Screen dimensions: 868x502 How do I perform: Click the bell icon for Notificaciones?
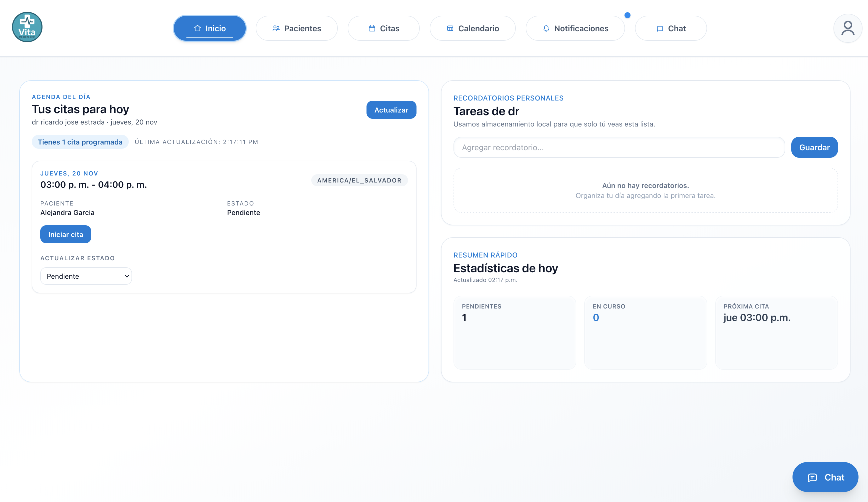[x=546, y=28]
